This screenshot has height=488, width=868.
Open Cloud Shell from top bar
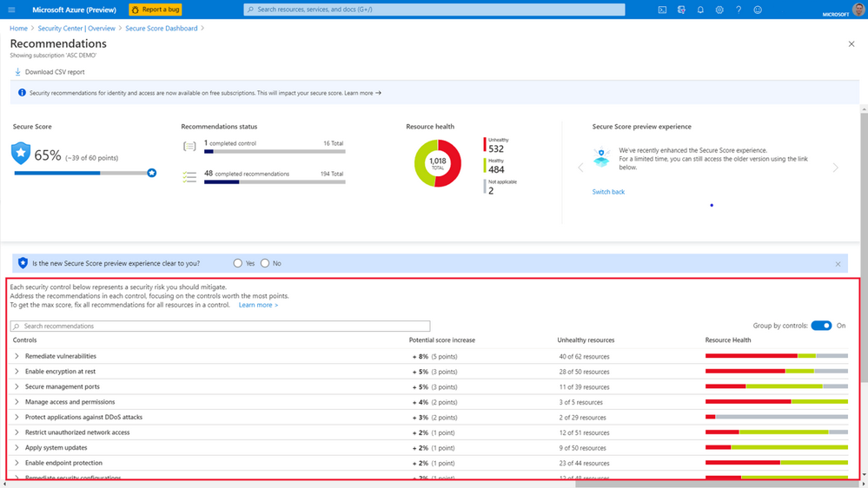(662, 10)
